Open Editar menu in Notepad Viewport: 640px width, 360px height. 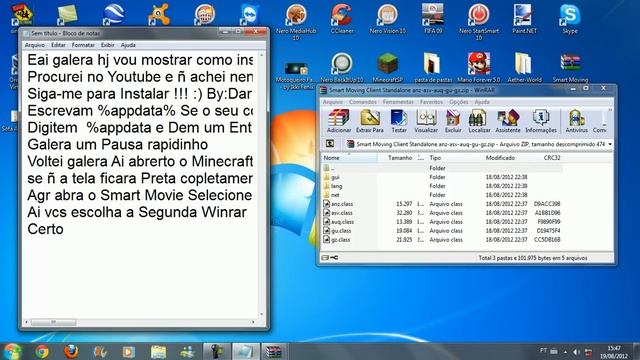click(x=58, y=45)
